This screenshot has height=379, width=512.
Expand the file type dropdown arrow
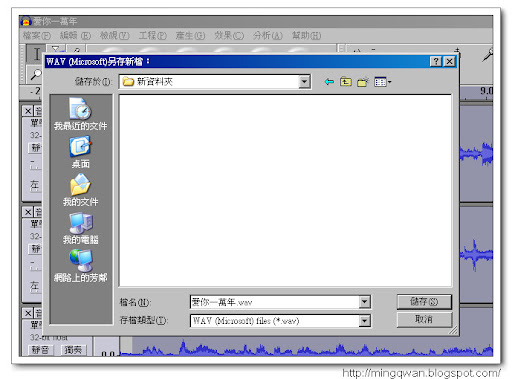(x=364, y=321)
